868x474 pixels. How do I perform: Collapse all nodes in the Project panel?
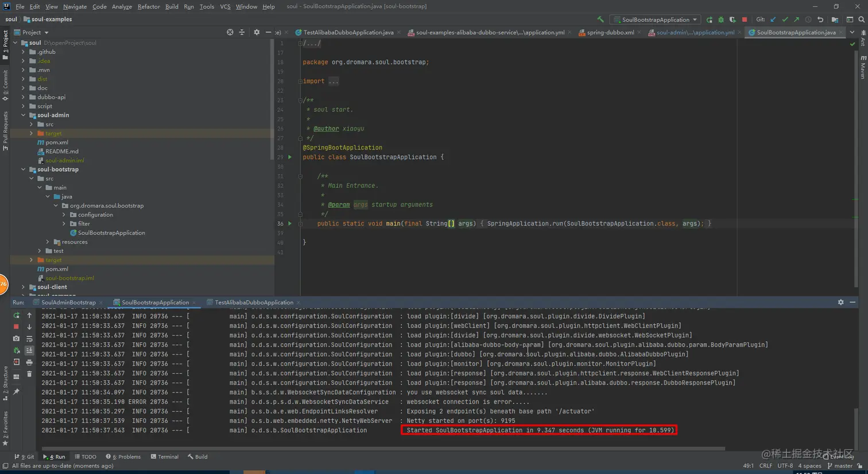(242, 32)
